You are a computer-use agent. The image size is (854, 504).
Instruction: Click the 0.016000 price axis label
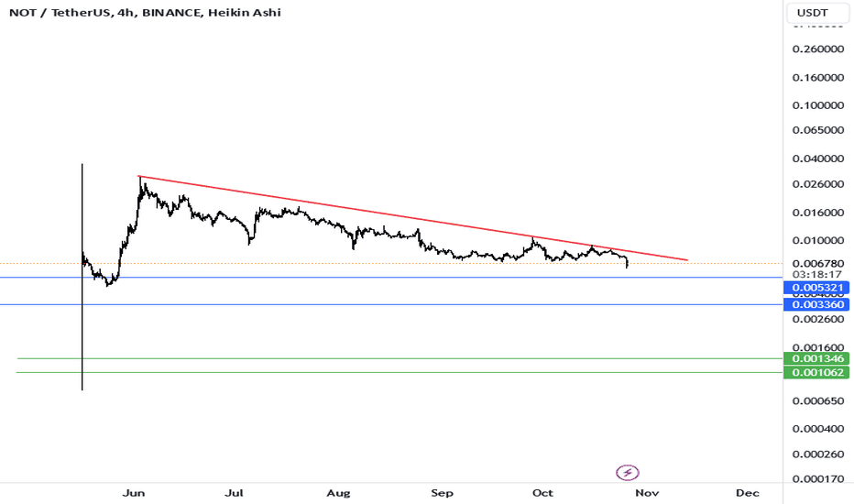tap(818, 213)
